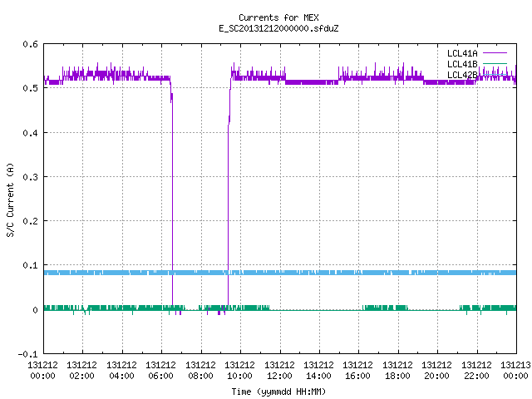Image resolution: width=532 pixels, height=399 pixels.
Task: Select the filename E_SC20131212000000.sfduZ text
Action: coord(278,28)
